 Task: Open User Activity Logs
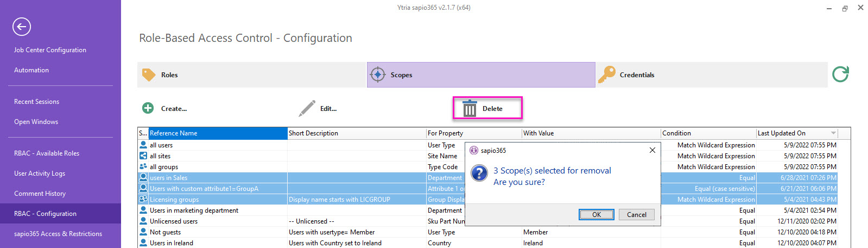40,173
